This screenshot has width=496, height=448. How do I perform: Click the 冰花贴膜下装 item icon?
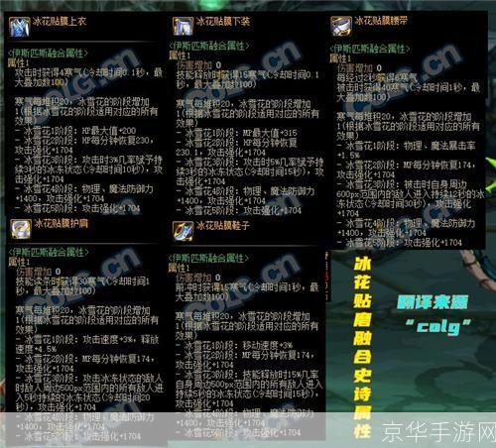[183, 26]
